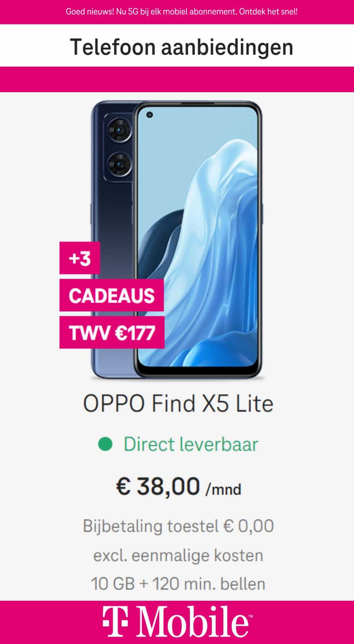The image size is (354, 644).
Task: Click the excl. eenmalige kosten note
Action: click(x=178, y=555)
